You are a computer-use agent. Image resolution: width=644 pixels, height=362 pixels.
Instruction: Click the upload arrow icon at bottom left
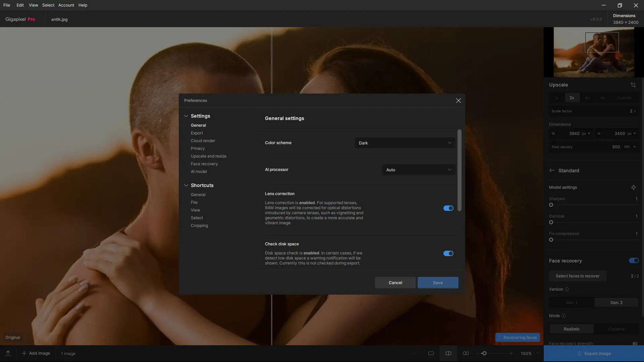point(8,353)
